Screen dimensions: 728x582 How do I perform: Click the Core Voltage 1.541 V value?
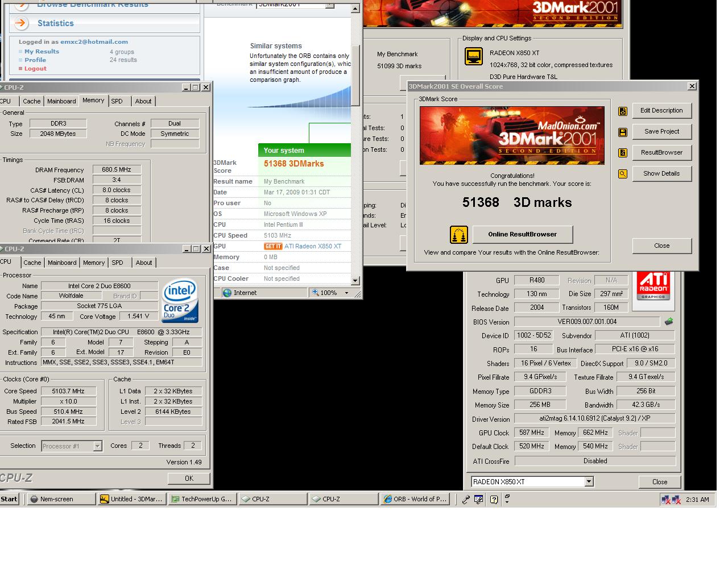tap(138, 317)
